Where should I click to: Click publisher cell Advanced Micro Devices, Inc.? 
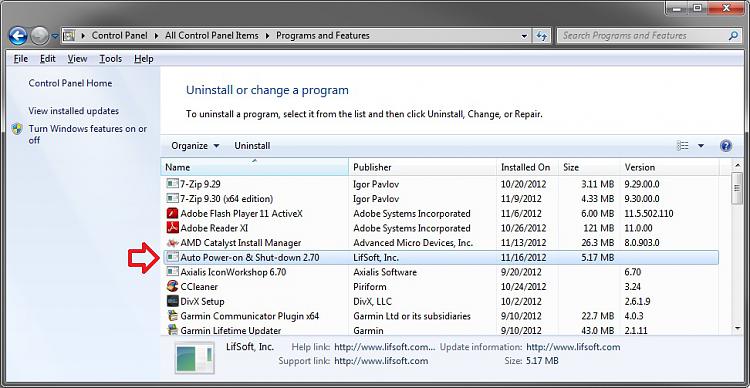pos(413,243)
